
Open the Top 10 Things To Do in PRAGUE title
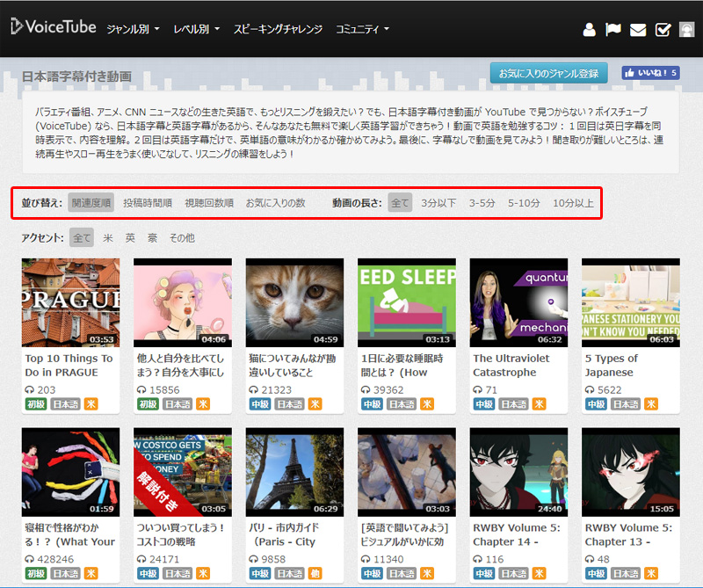point(69,365)
